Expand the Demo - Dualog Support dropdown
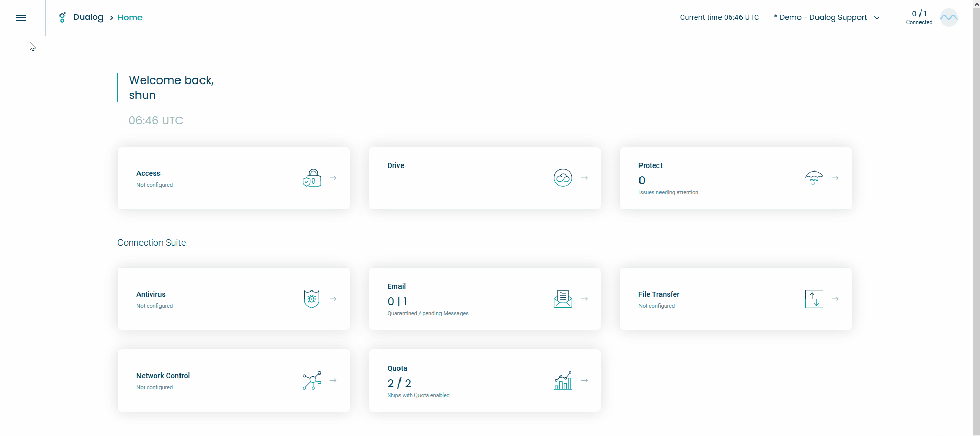Image resolution: width=980 pixels, height=436 pixels. [827, 17]
